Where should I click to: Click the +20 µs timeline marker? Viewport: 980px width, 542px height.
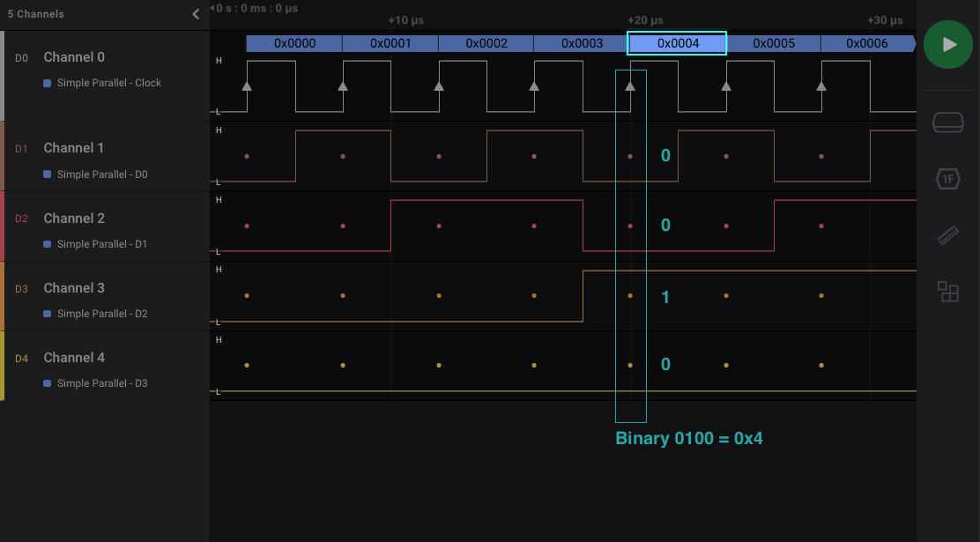point(646,19)
